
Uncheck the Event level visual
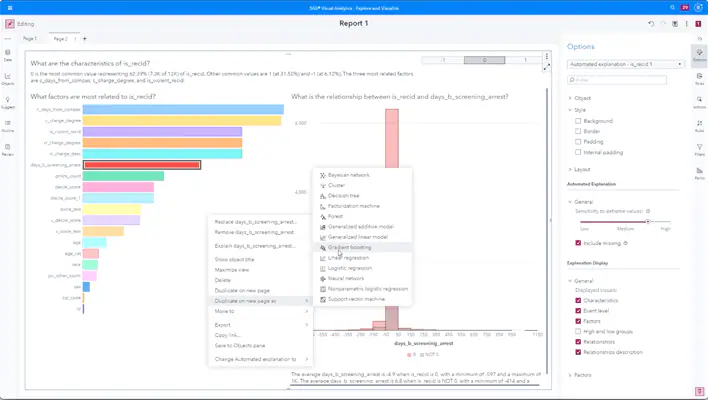tap(578, 311)
